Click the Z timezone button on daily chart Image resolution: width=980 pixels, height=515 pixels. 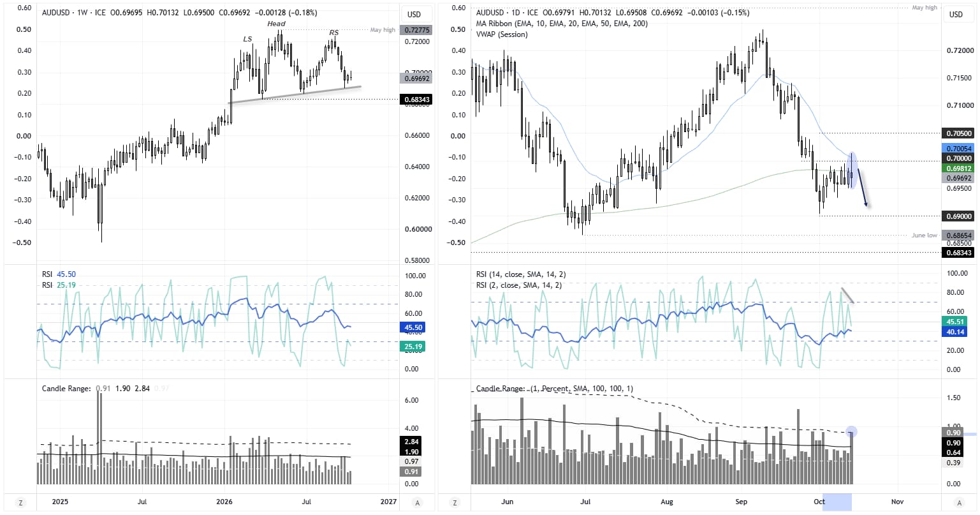(455, 502)
